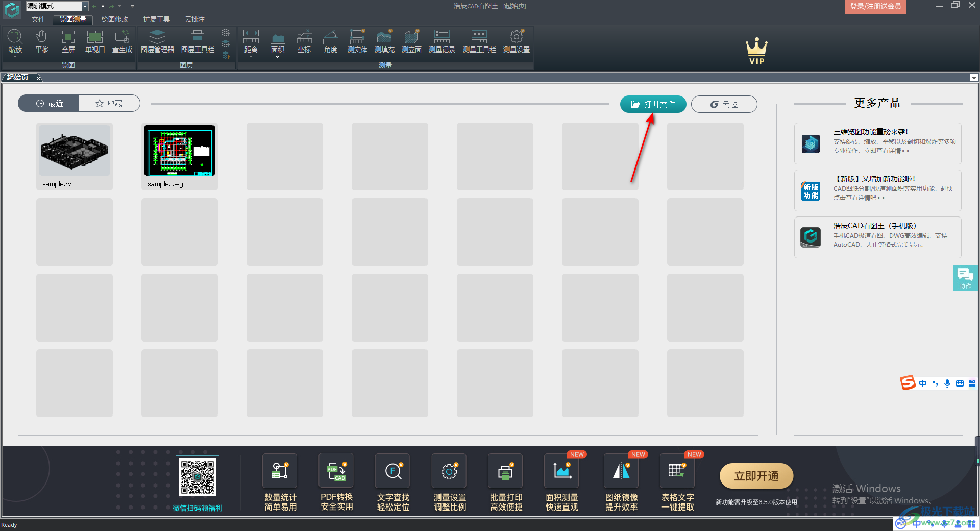
Task: Switch to the 览图测量 ribbon tab
Action: (72, 19)
